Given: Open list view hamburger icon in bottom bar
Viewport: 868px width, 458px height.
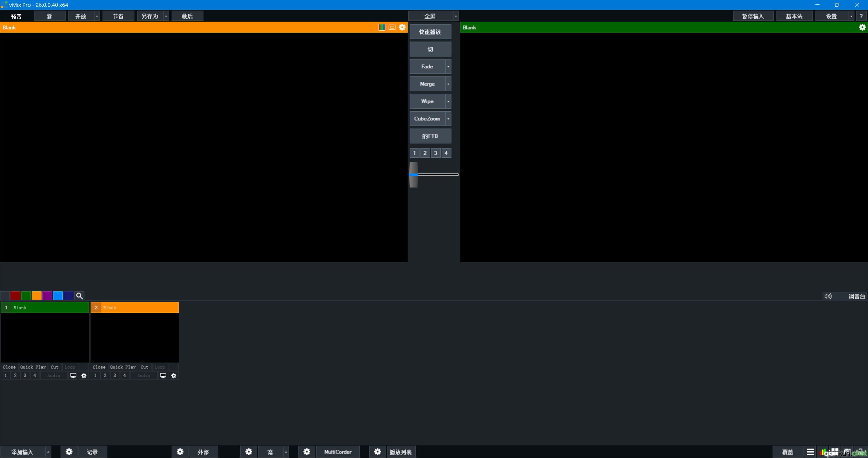Looking at the screenshot, I should tap(810, 452).
